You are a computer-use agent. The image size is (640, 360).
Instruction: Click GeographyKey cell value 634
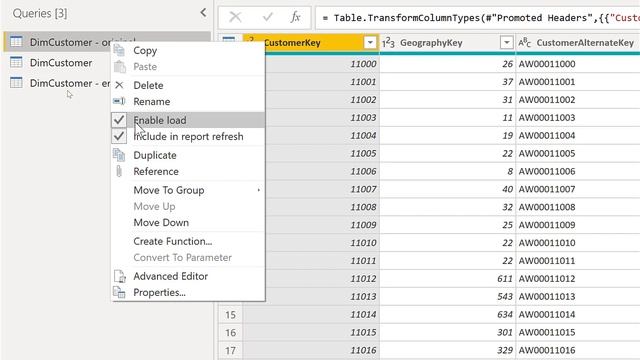tap(505, 314)
